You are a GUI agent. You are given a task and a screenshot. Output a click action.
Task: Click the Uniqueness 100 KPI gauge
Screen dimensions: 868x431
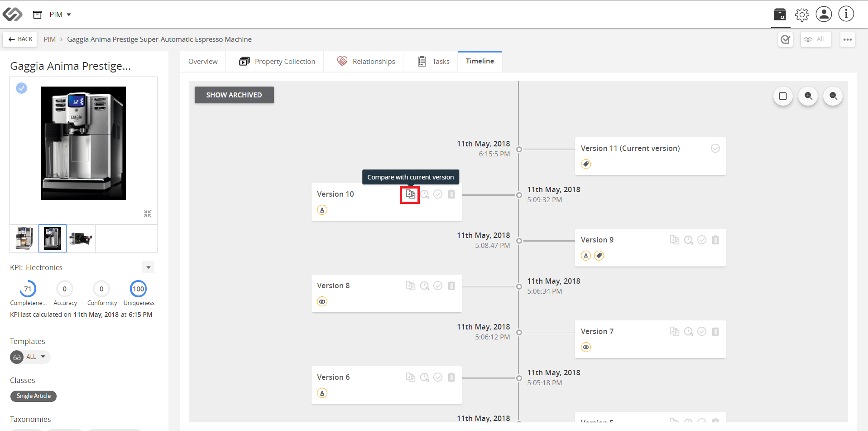click(x=138, y=289)
